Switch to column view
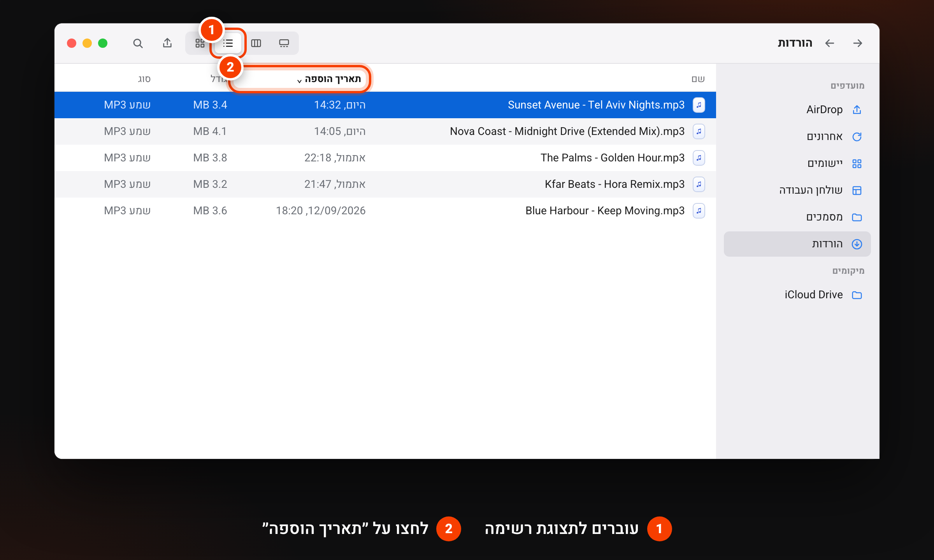 pos(256,43)
